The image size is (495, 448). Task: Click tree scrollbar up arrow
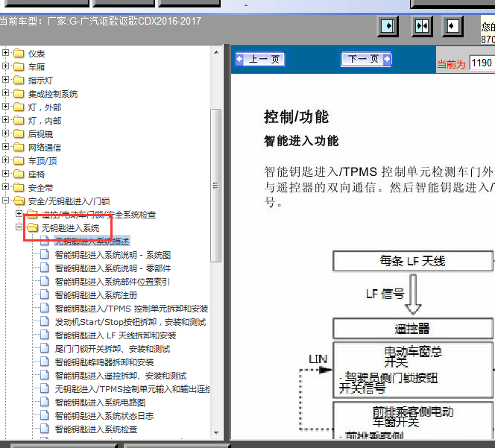click(216, 52)
